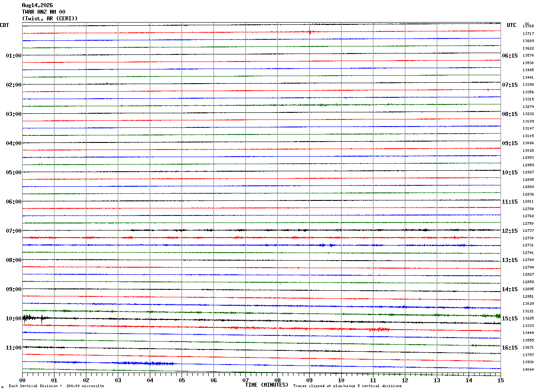This screenshot has width=536, height=392.
Task: Click the 12:15 UTC time label
Action: tap(510, 231)
